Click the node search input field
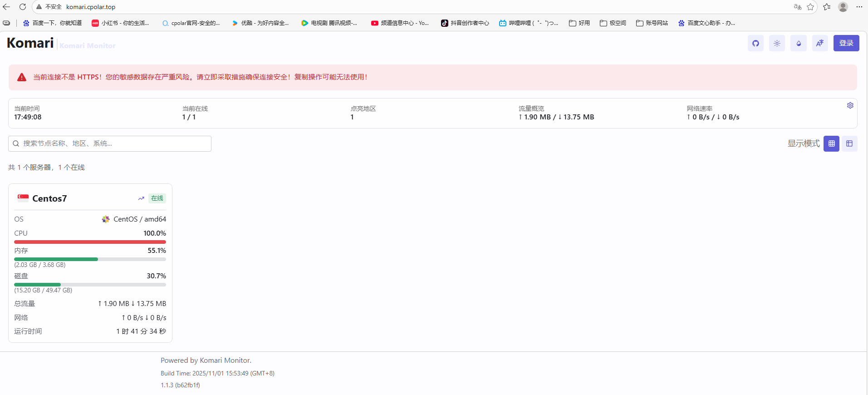Screen dimensions: 868x395 [x=110, y=143]
